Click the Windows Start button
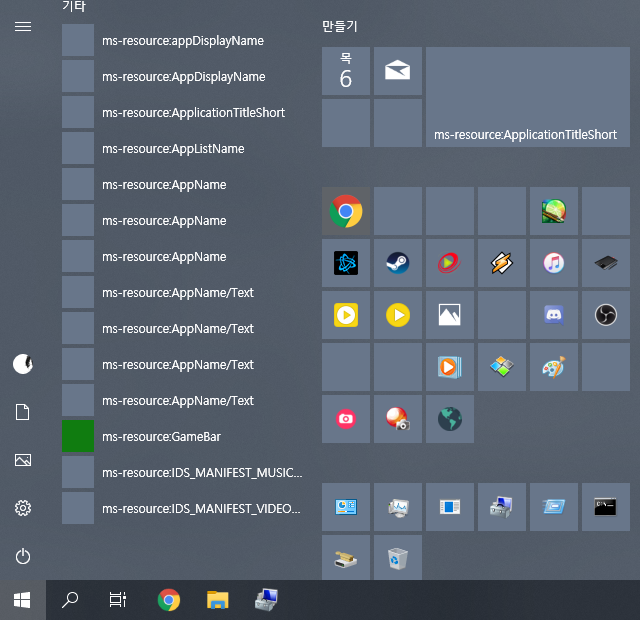This screenshot has height=620, width=640. click(x=22, y=600)
